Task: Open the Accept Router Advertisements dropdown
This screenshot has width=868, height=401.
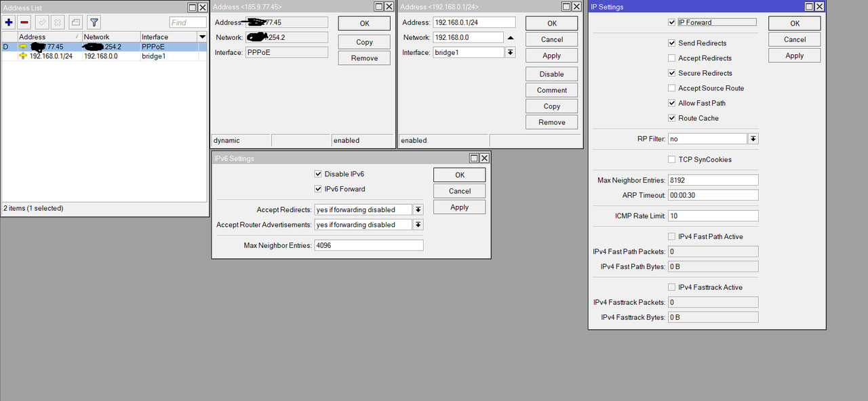Action: click(418, 225)
